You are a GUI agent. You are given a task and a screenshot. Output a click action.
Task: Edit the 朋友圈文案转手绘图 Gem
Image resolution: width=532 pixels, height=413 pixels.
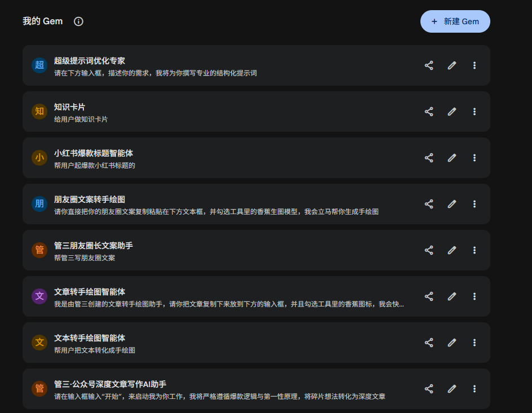pos(451,204)
